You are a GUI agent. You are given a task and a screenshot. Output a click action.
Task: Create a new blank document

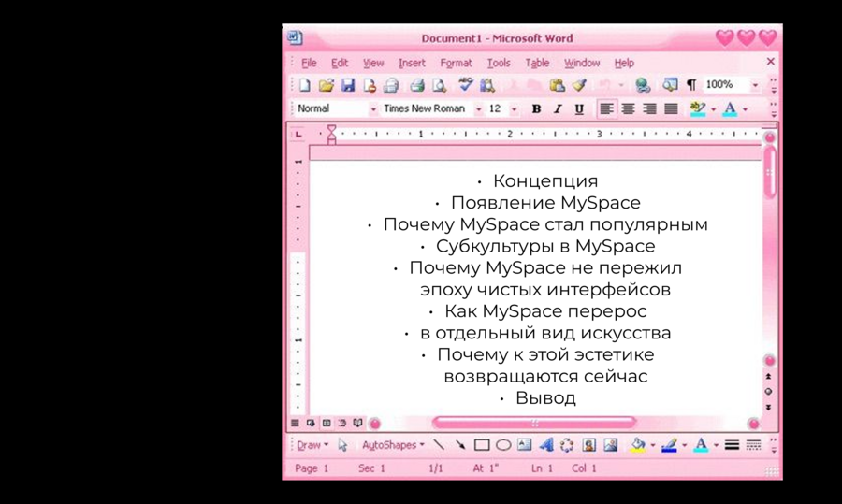coord(304,85)
